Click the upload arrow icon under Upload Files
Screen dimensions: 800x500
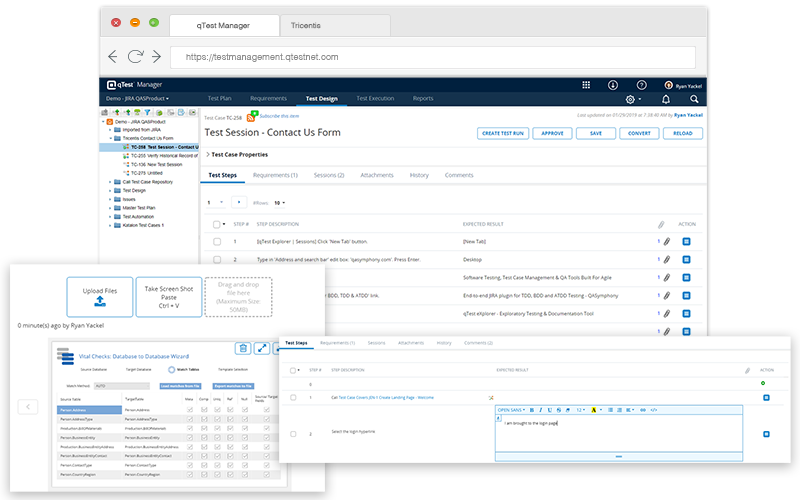click(100, 302)
